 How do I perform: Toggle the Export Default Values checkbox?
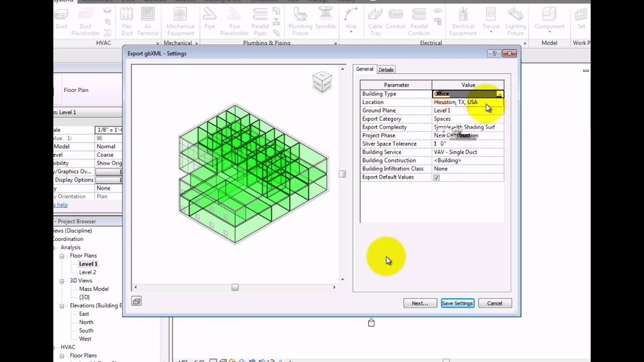[436, 177]
